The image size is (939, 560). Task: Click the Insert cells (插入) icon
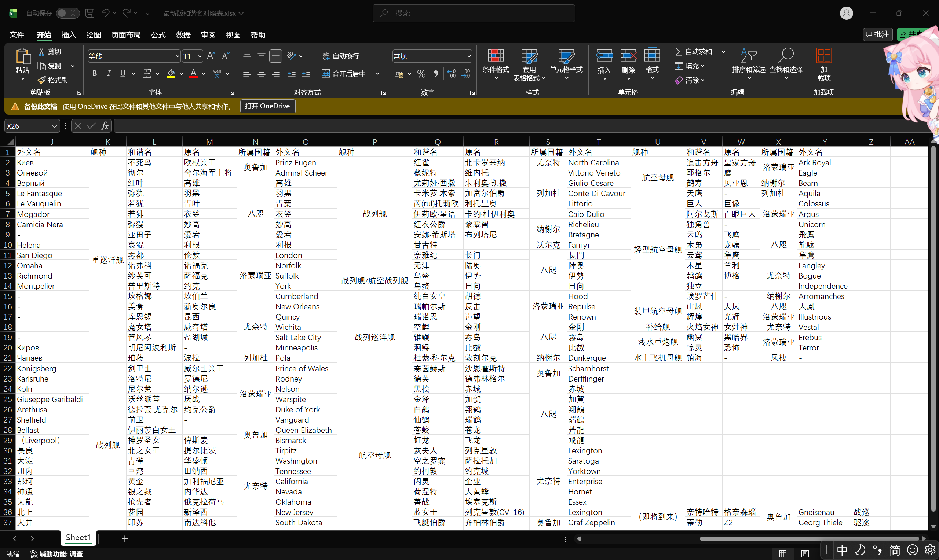[604, 56]
